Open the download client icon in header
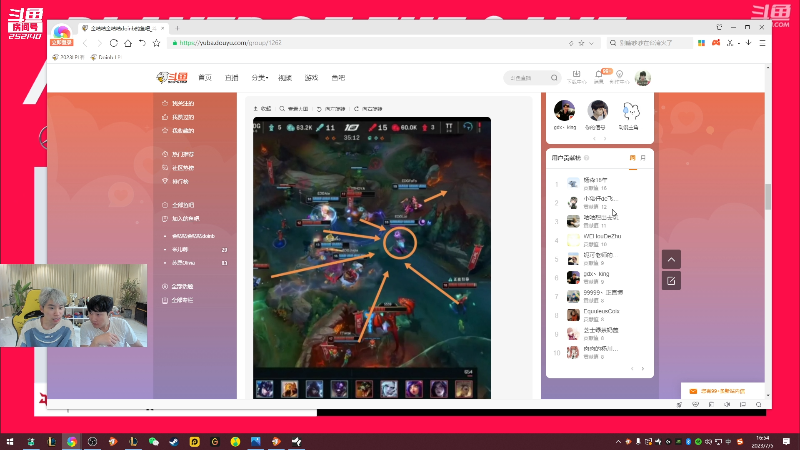800x450 pixels. click(577, 77)
